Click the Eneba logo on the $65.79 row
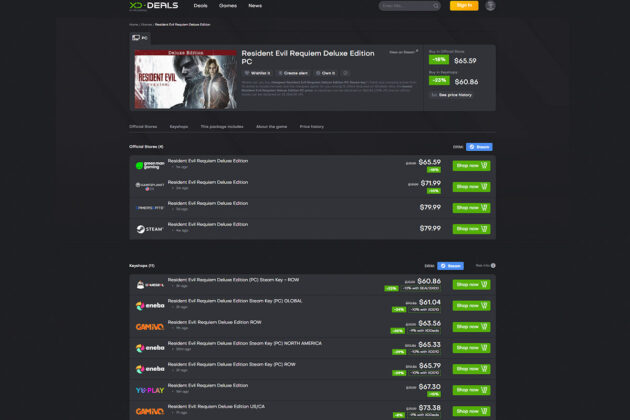The width and height of the screenshot is (630, 420). coord(150,369)
